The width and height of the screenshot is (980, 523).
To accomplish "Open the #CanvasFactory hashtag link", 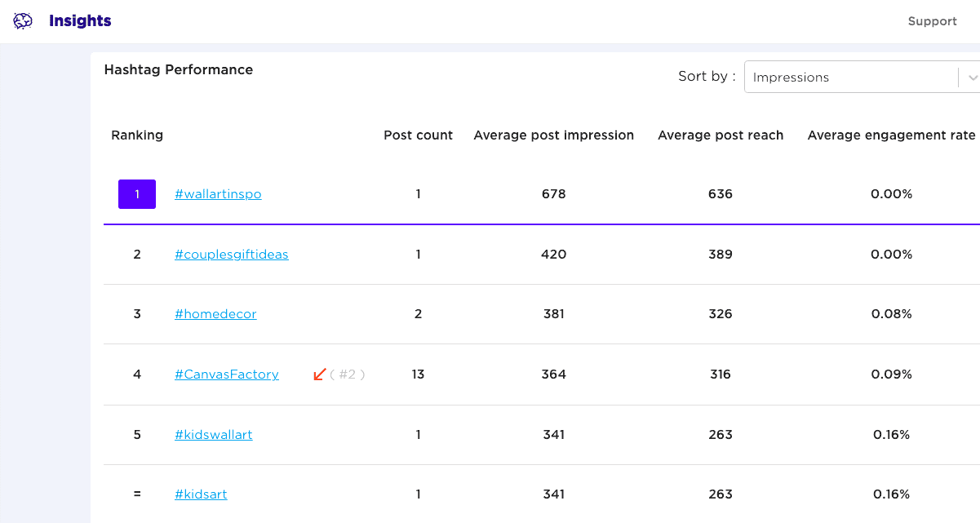I will 227,375.
